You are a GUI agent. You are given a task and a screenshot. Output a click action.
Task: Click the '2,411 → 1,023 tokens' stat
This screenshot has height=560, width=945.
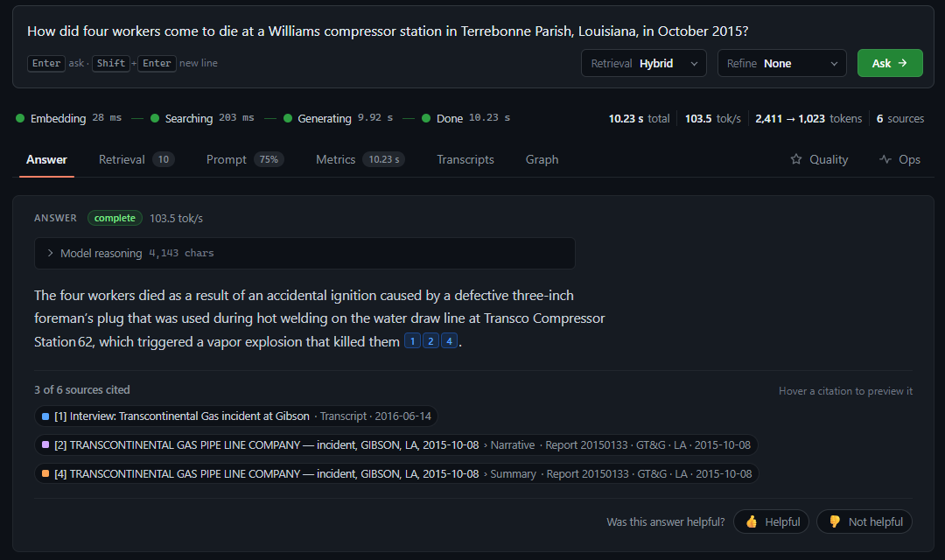coord(808,119)
